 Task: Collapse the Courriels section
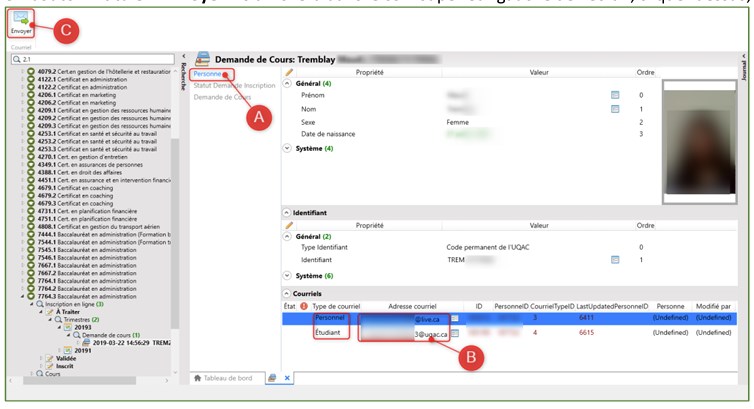[x=286, y=292]
